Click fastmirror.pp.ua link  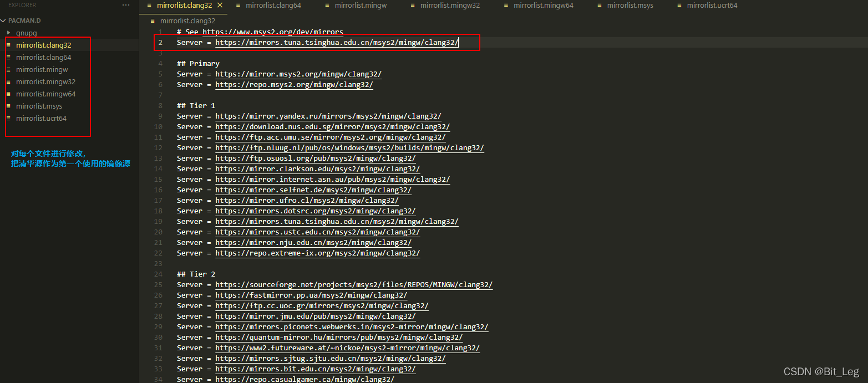(x=311, y=295)
